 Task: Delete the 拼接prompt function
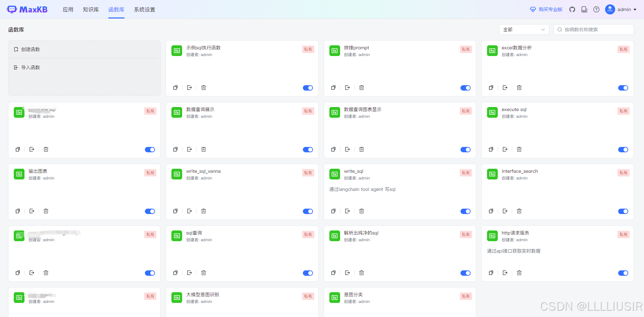pos(362,88)
